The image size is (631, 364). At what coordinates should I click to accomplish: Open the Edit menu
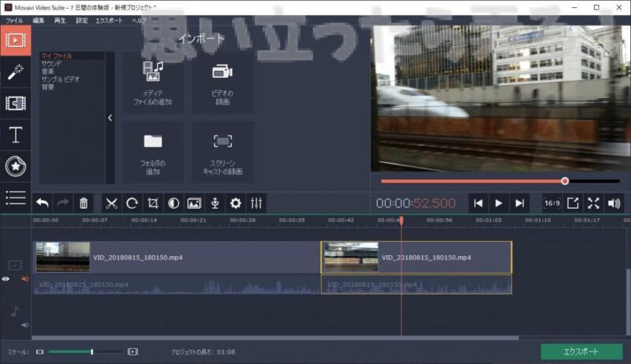(x=39, y=20)
